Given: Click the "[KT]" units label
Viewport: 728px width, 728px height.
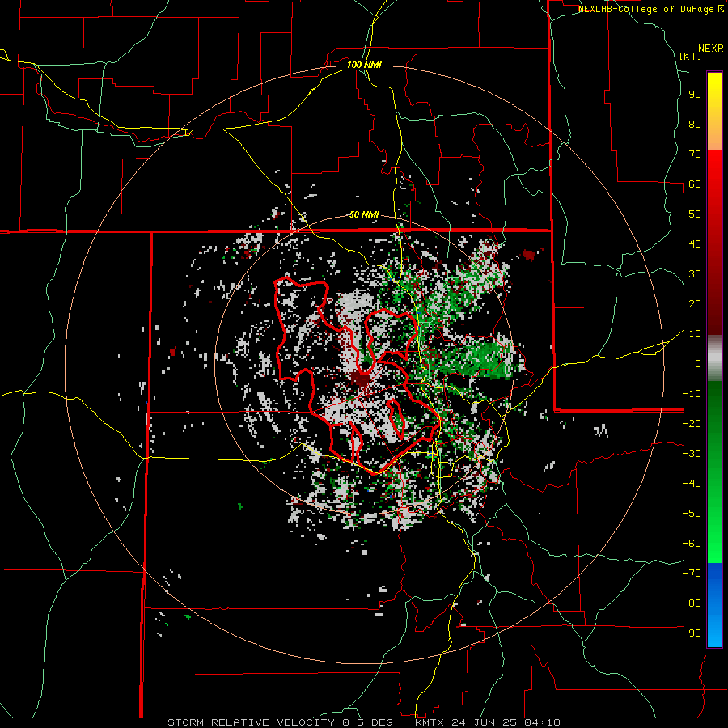Looking at the screenshot, I should coord(690,56).
